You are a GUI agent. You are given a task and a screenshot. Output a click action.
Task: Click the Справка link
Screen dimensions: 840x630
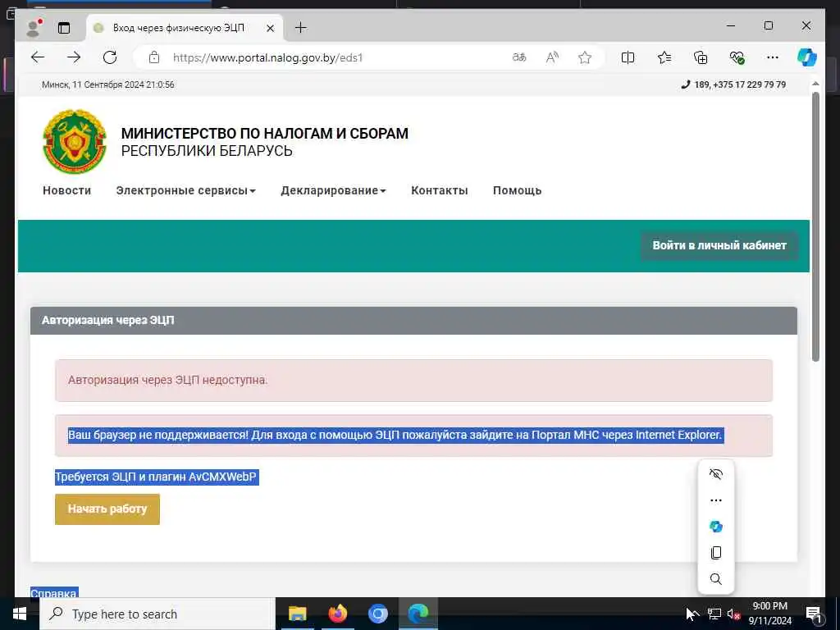coord(54,593)
